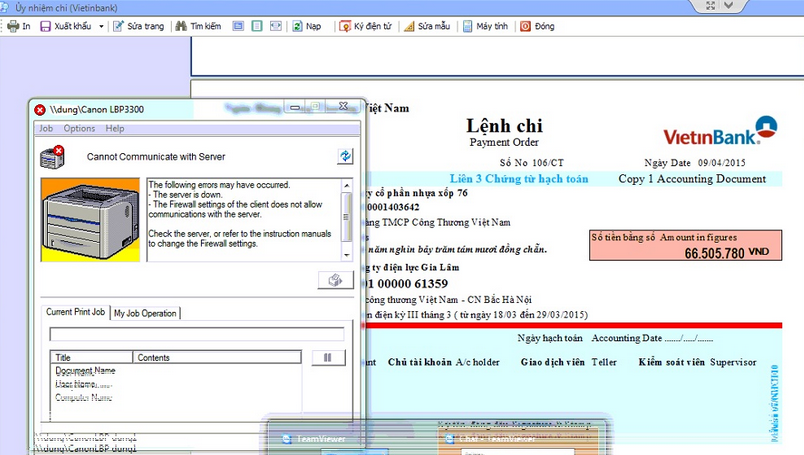
Task: Click the In (print) toolbar button
Action: (19, 26)
